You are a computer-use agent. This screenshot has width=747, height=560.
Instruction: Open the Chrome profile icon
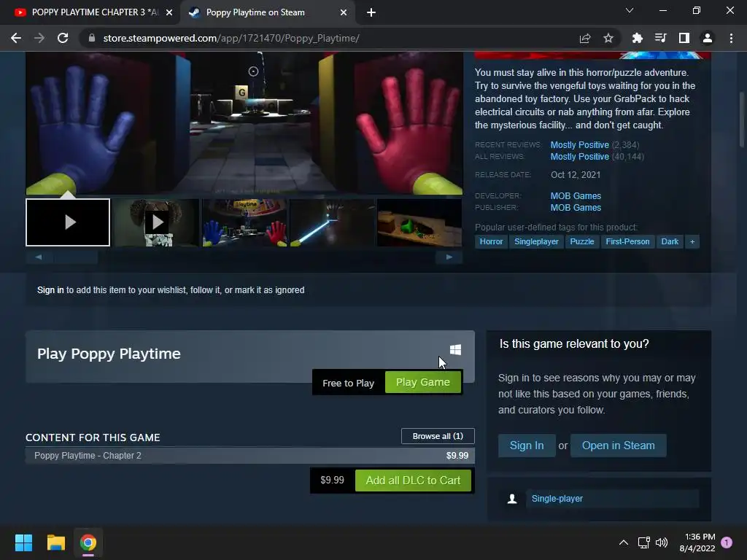[708, 38]
